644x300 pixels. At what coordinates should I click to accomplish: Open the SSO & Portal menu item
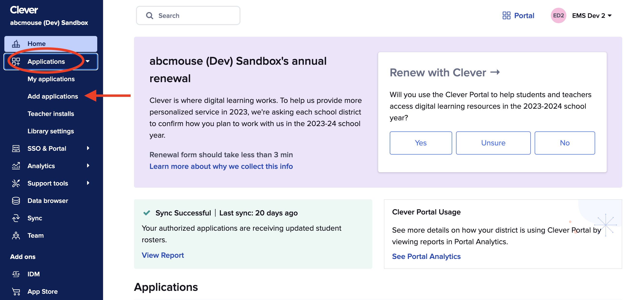47,149
